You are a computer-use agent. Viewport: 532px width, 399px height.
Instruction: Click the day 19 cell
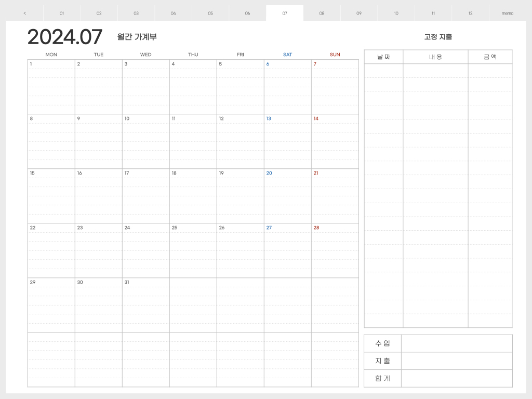coord(240,196)
